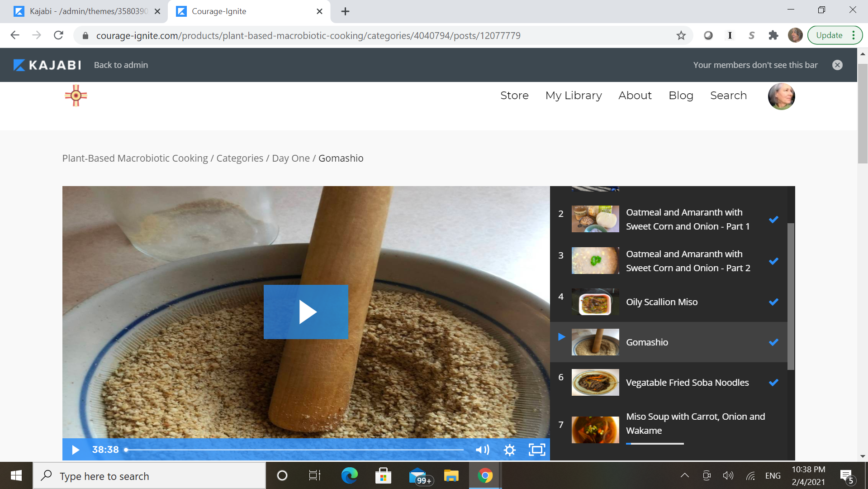
Task: Go to Store page
Action: coord(514,96)
